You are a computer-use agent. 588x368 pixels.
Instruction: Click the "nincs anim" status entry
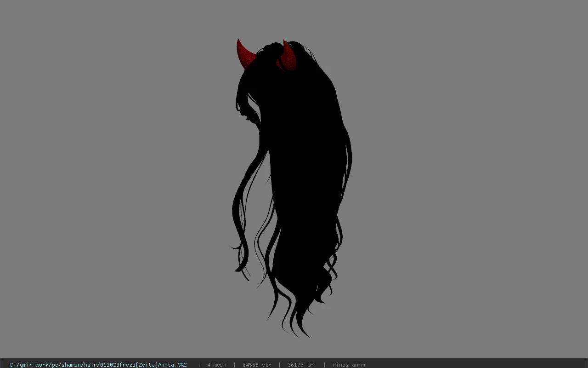tap(349, 365)
